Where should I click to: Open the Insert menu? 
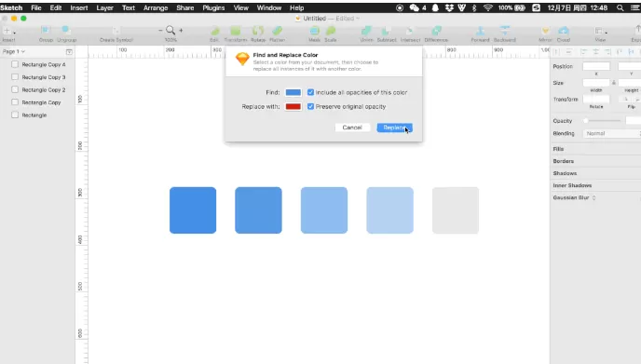[x=79, y=7]
